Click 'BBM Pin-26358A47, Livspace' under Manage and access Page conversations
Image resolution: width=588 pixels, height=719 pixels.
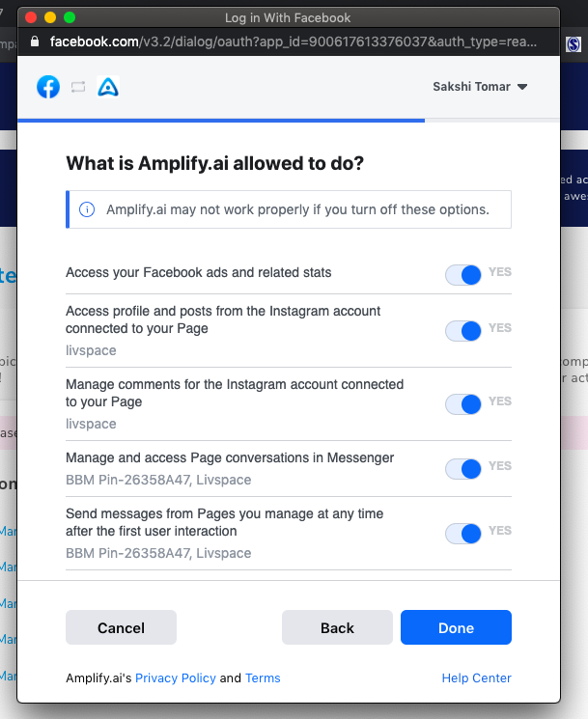coord(158,480)
